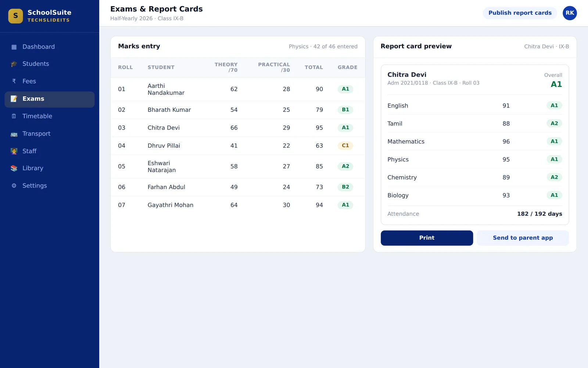The width and height of the screenshot is (588, 368).
Task: Click the Library books icon
Action: pos(14,168)
